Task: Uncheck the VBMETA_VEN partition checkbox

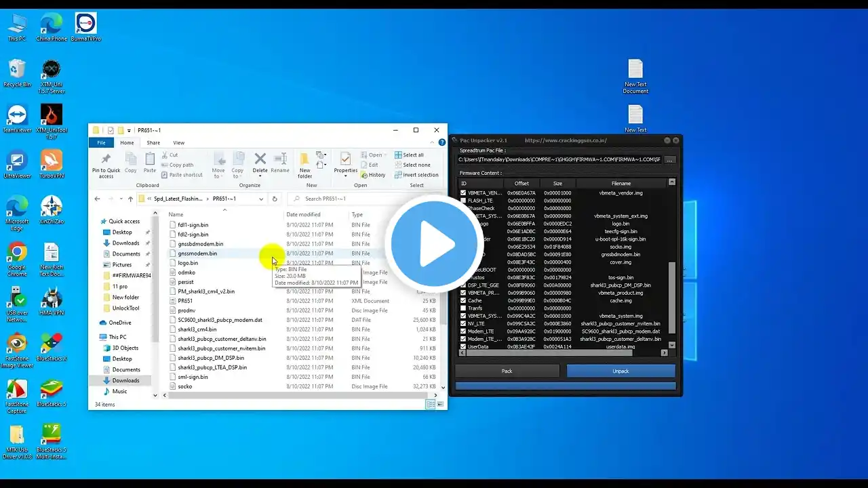Action: coord(464,193)
